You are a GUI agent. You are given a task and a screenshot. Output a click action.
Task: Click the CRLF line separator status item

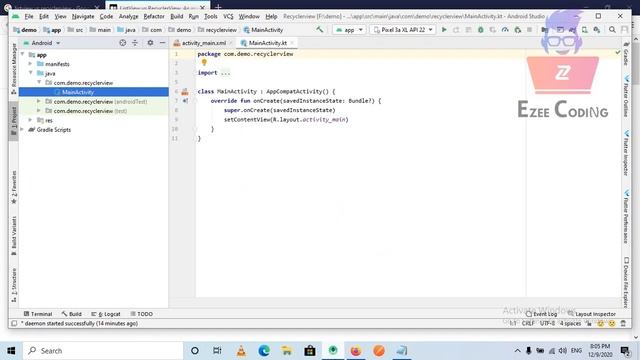click(x=528, y=323)
